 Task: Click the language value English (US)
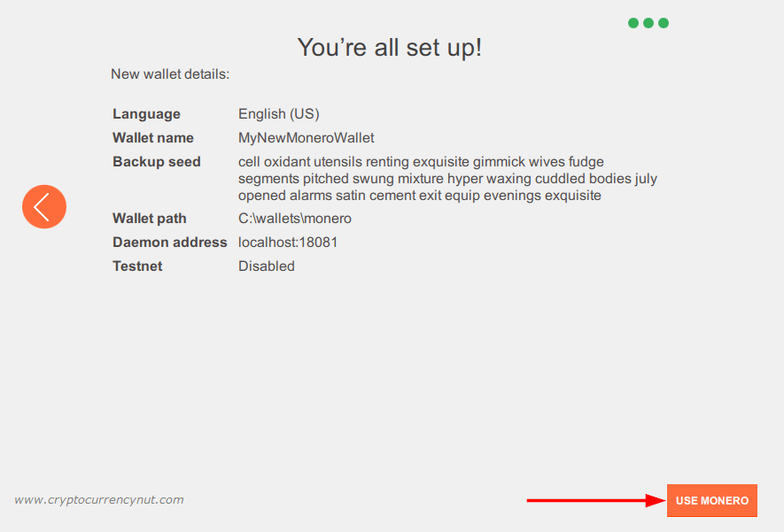click(278, 114)
